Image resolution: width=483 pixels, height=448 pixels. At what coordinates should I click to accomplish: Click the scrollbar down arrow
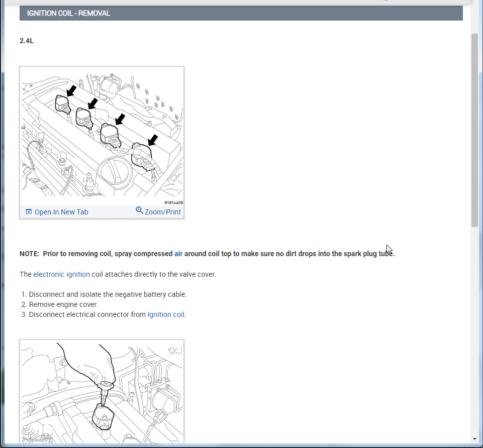474,439
